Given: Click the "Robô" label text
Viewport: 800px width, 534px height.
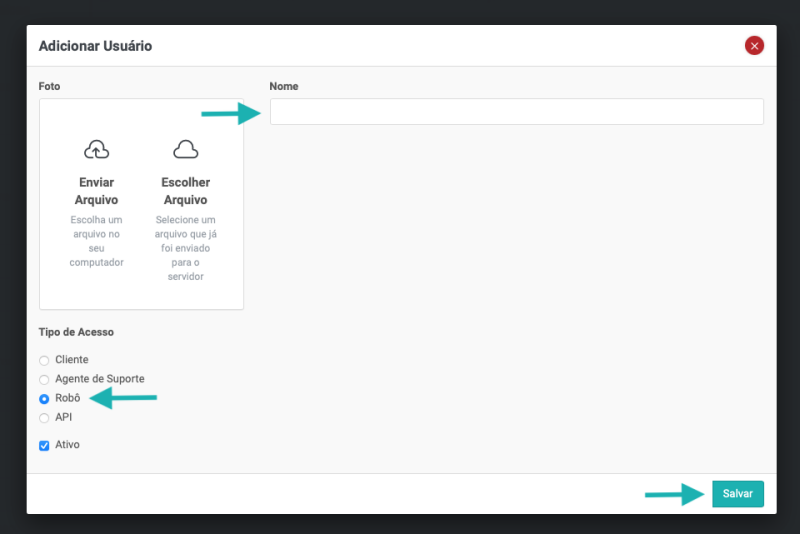Looking at the screenshot, I should [x=68, y=398].
